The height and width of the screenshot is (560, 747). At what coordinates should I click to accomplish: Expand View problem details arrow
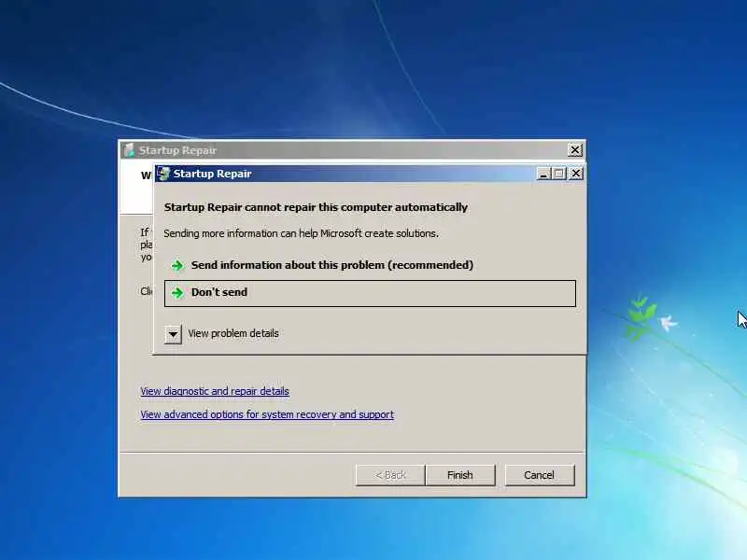pos(173,334)
